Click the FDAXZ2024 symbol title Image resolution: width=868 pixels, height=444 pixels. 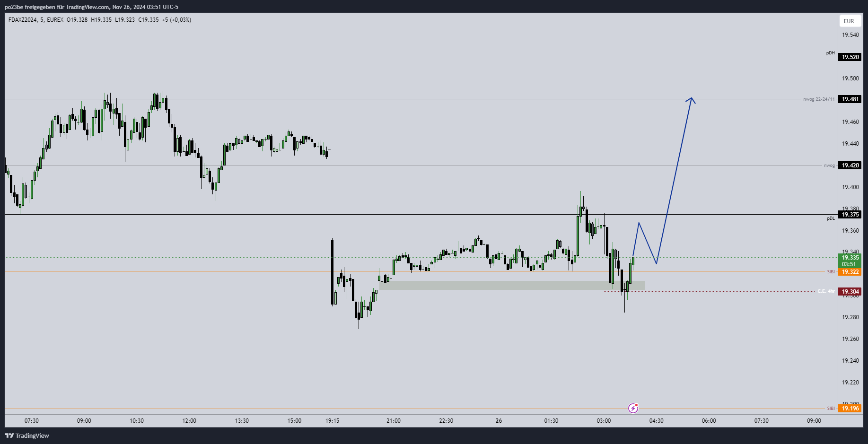click(x=23, y=20)
